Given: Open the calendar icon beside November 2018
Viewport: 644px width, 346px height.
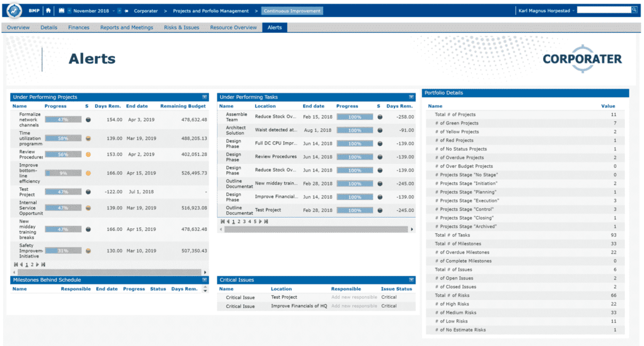Looking at the screenshot, I should pos(62,11).
